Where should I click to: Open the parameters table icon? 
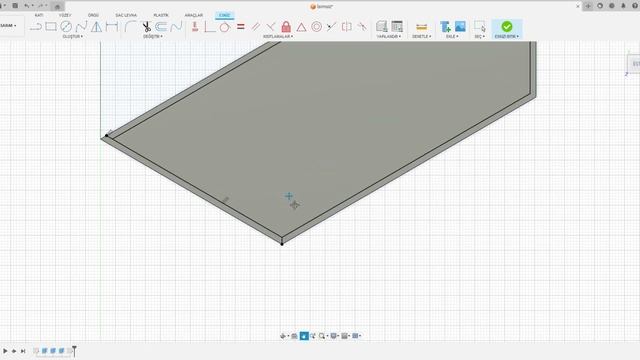point(397,27)
